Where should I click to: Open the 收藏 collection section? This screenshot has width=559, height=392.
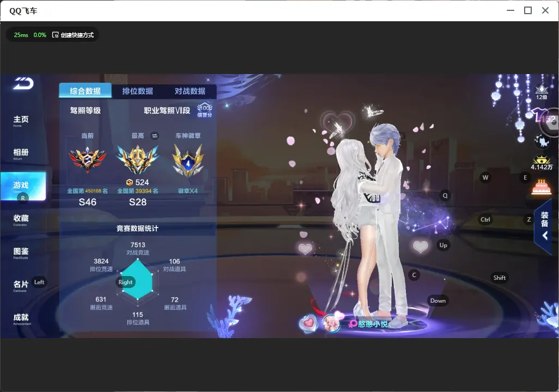21,219
